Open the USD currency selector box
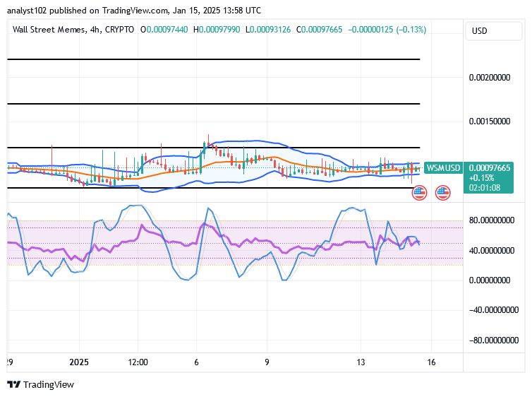The width and height of the screenshot is (532, 397). tap(494, 31)
